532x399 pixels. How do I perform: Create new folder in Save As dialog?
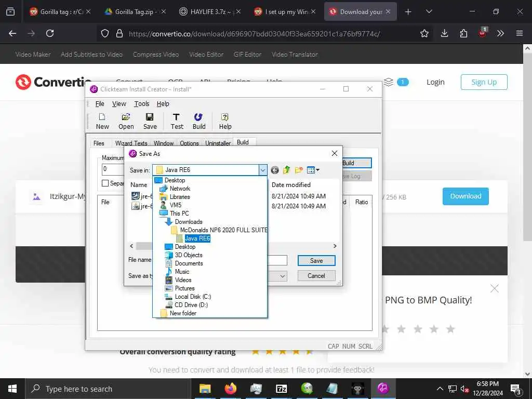coord(299,170)
